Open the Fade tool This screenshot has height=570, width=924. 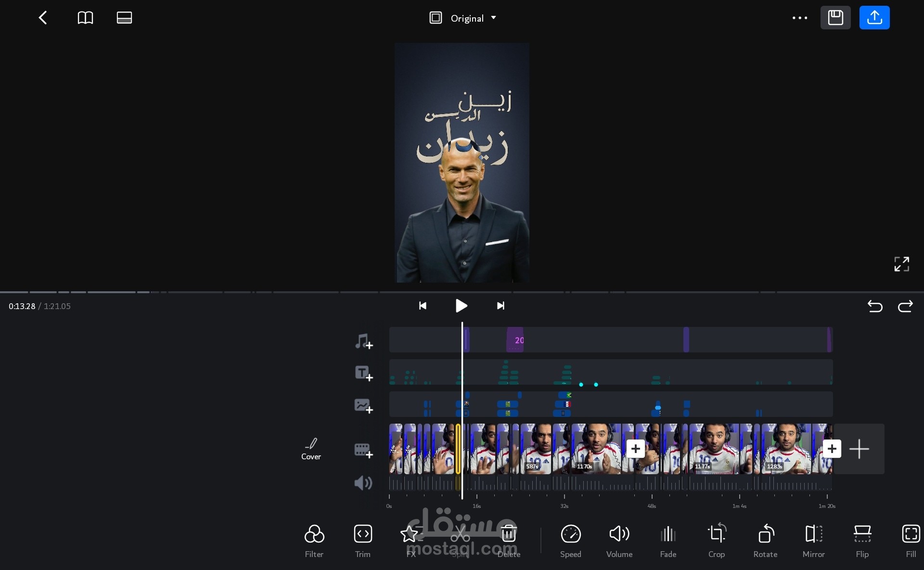(x=668, y=541)
